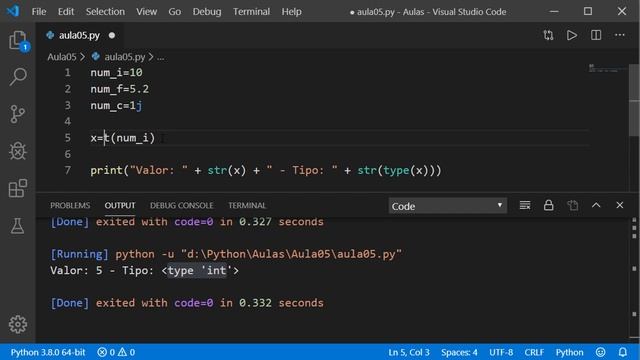Open the feedback smiley icon
This screenshot has width=640, height=360.
[x=600, y=352]
